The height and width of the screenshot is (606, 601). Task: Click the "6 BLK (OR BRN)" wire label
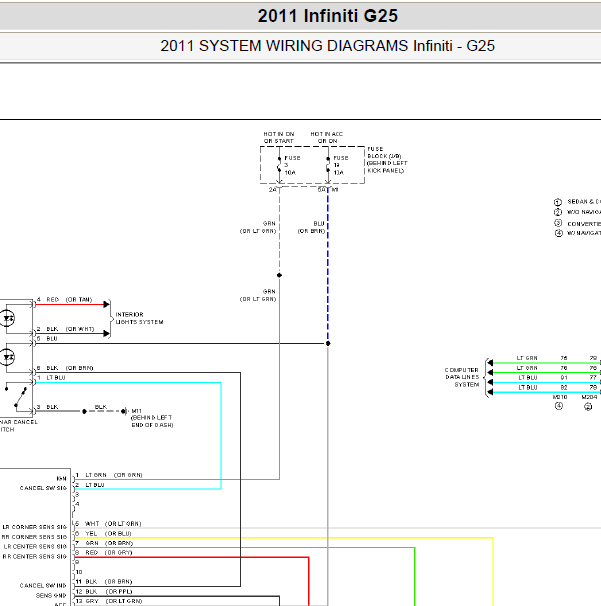point(65,368)
